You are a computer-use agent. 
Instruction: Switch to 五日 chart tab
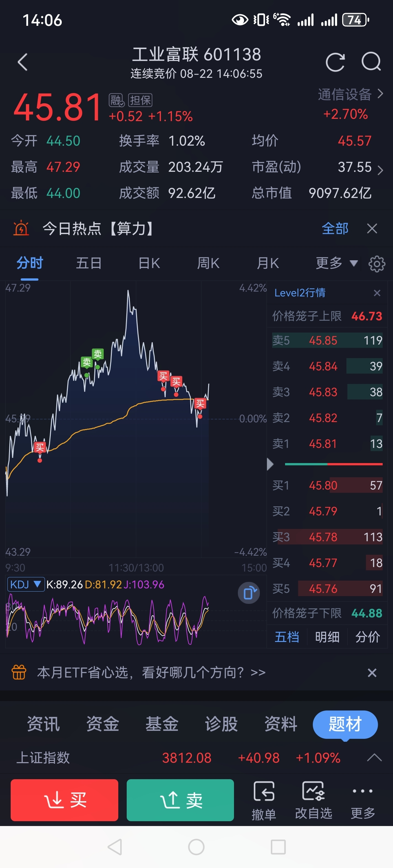coord(89,263)
